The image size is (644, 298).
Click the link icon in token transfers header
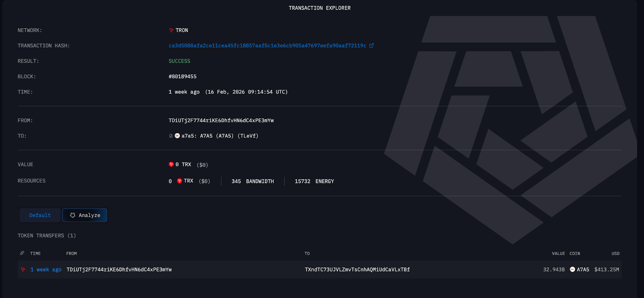[x=22, y=253]
